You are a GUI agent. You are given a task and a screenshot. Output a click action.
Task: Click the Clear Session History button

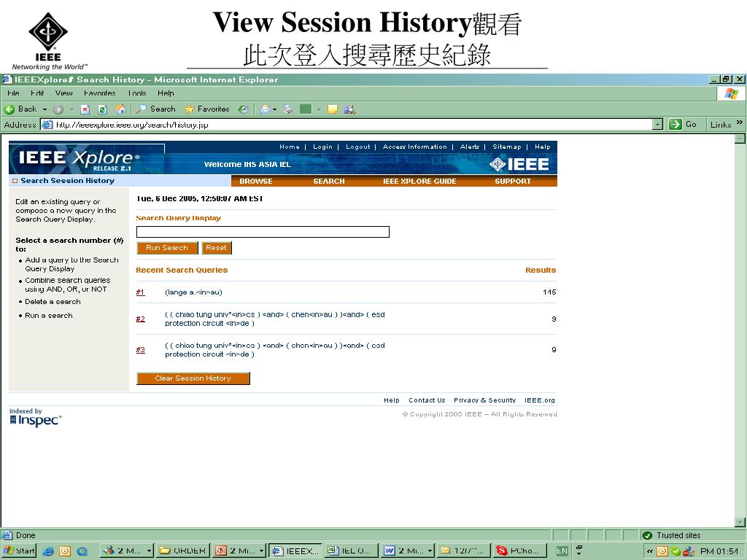point(193,378)
